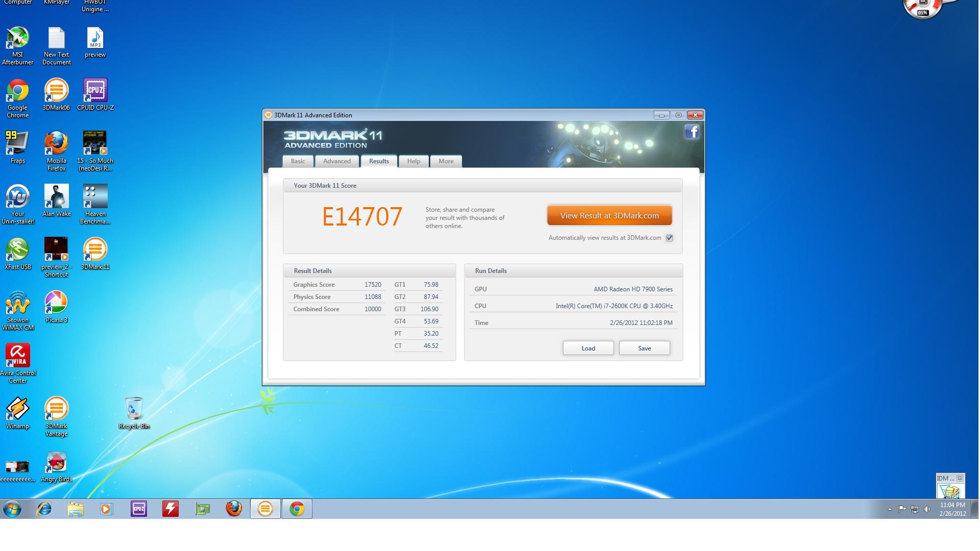Click the GT3 106.90 value

(x=429, y=309)
